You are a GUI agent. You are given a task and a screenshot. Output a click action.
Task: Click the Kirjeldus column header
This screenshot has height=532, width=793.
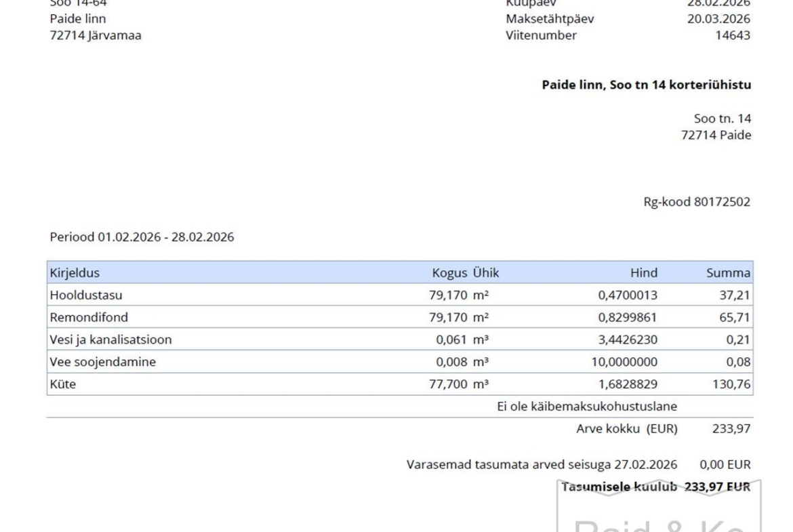click(x=74, y=273)
